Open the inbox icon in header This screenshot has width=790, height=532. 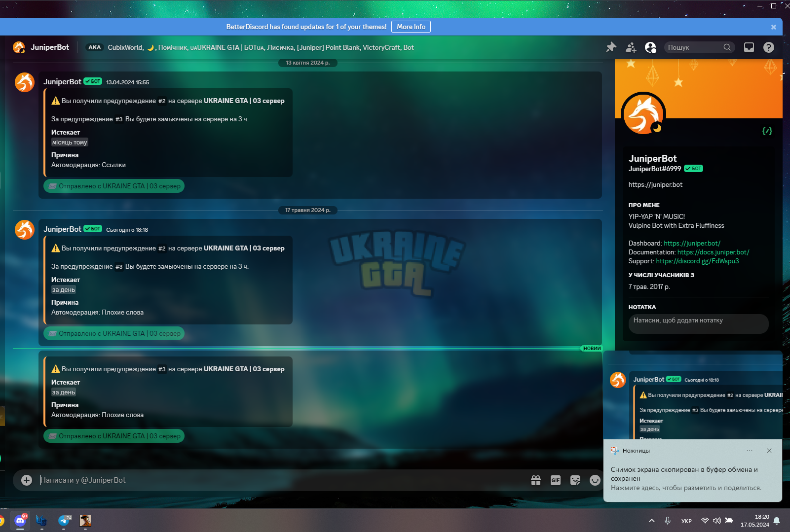pyautogui.click(x=749, y=47)
